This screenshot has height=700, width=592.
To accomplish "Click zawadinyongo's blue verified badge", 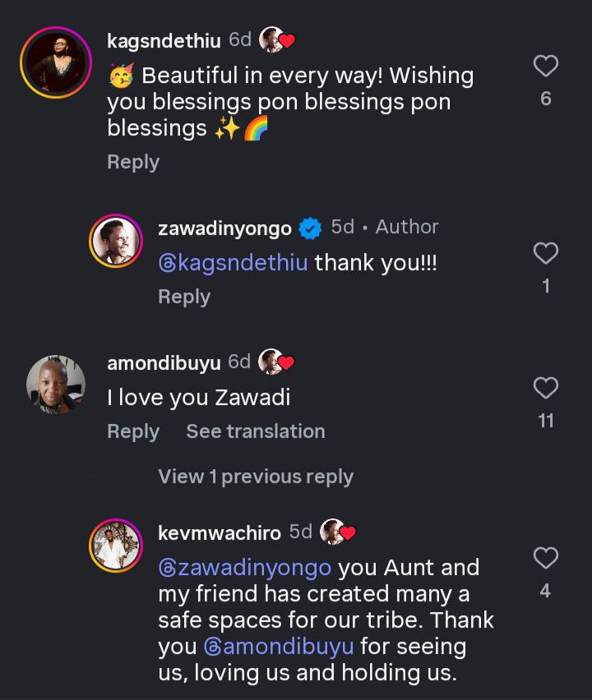I will coord(310,228).
